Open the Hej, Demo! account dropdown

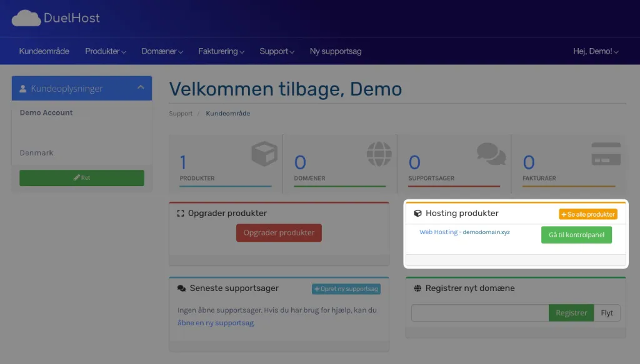pos(595,51)
